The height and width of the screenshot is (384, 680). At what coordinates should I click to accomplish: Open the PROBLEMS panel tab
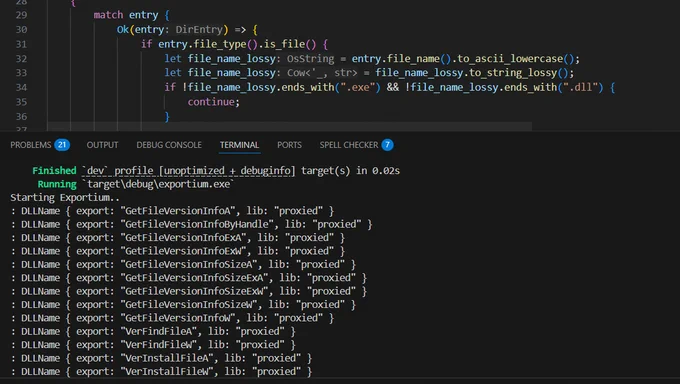point(31,145)
